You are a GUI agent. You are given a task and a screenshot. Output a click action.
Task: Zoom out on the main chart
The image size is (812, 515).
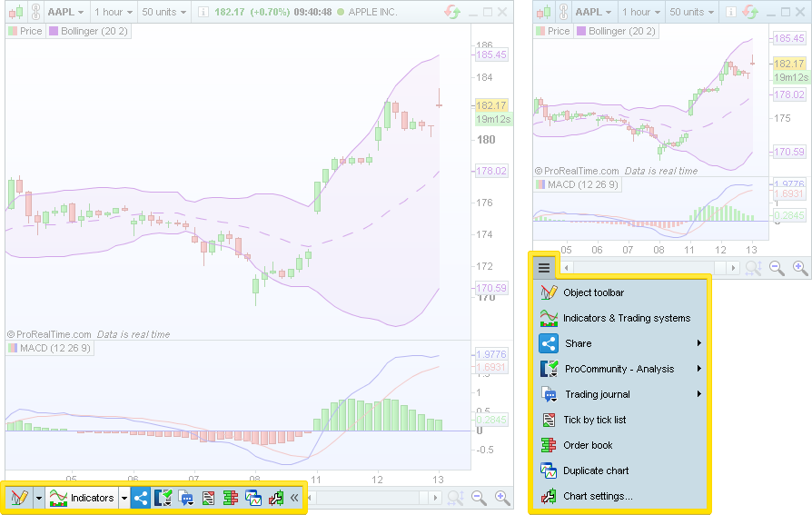coord(479,498)
